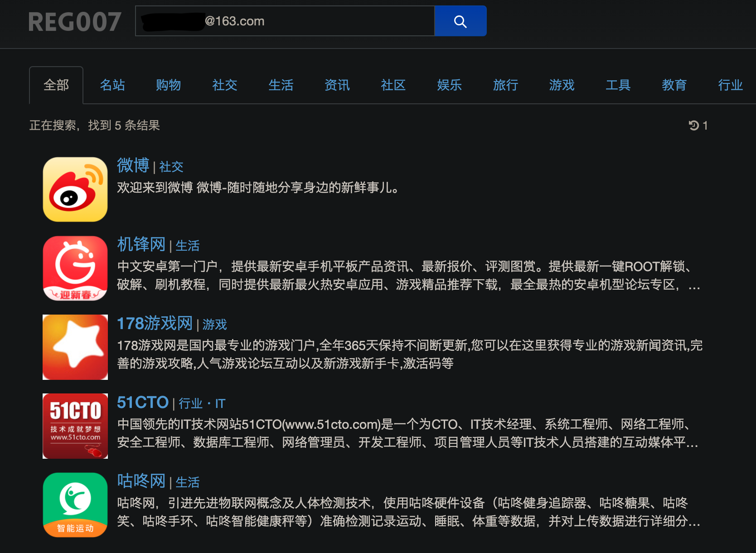
Task: Open the 机锋网 result title link
Action: click(141, 244)
